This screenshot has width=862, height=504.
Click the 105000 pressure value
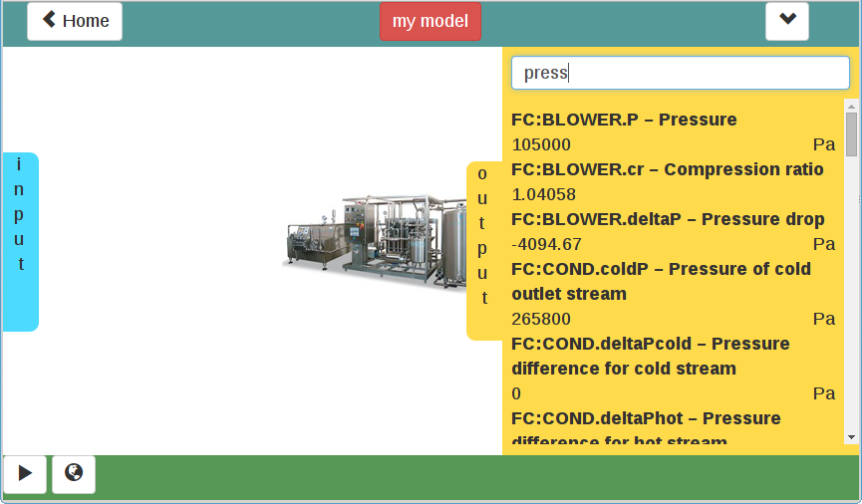[541, 144]
